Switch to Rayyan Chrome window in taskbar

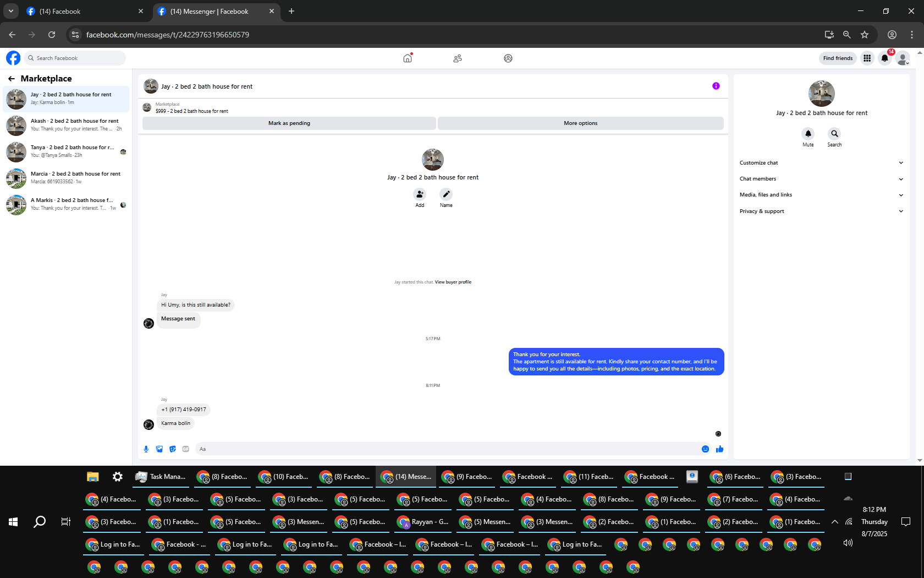tap(423, 522)
